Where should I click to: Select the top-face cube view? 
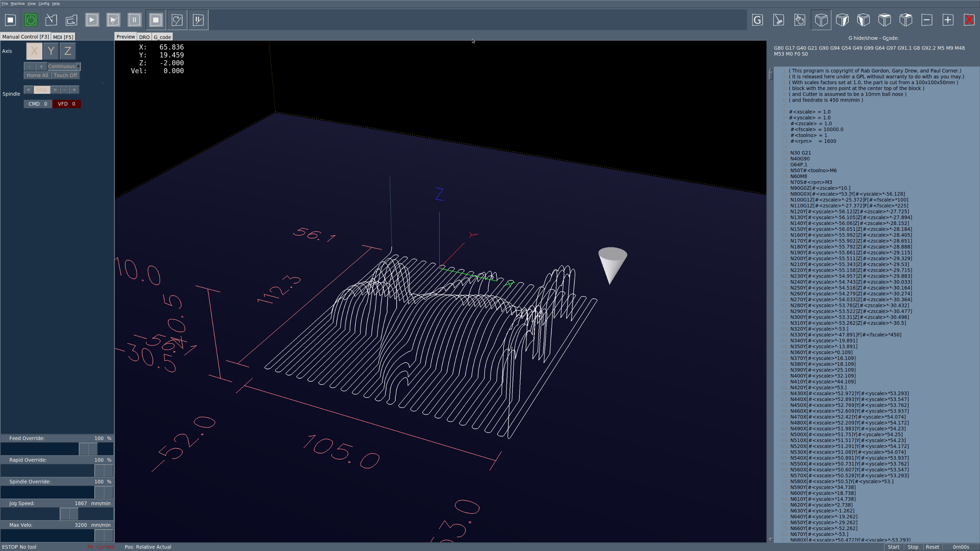pos(884,20)
